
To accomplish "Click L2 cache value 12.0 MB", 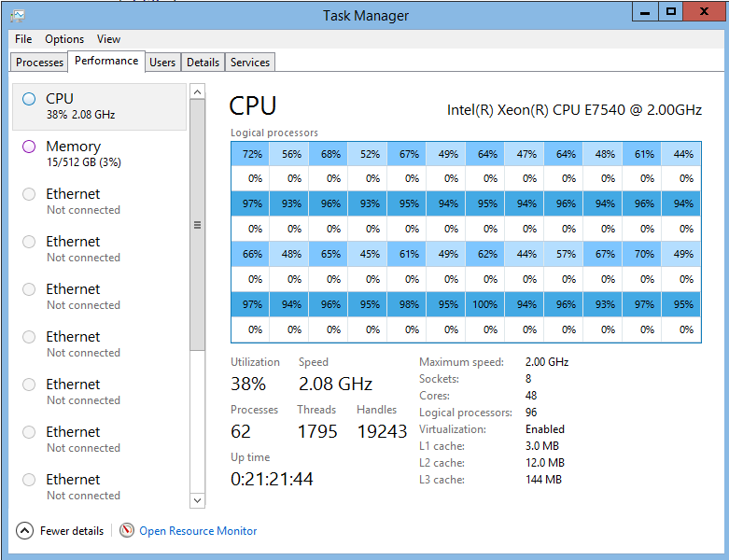I will pyautogui.click(x=545, y=463).
